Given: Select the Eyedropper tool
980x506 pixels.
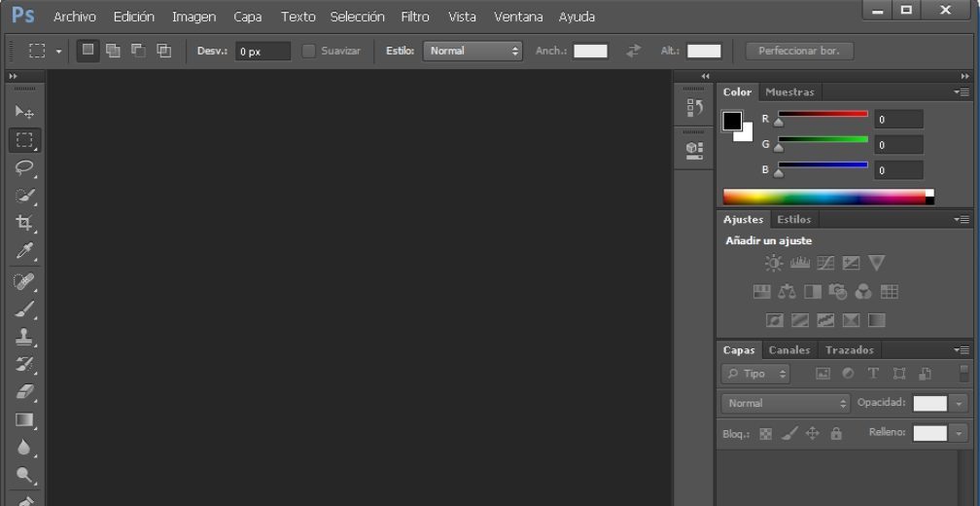Looking at the screenshot, I should coord(24,251).
